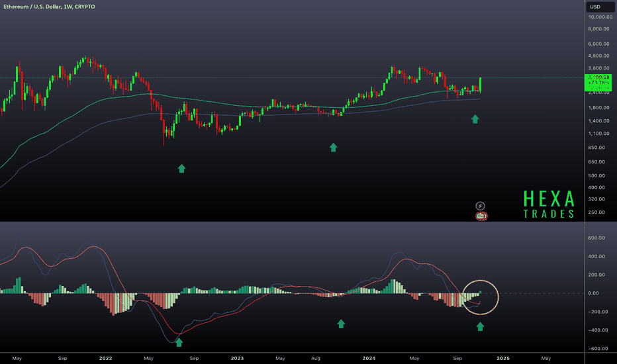The width and height of the screenshot is (617, 364).
Task: Click the Aug label on time axis
Action: tap(316, 359)
